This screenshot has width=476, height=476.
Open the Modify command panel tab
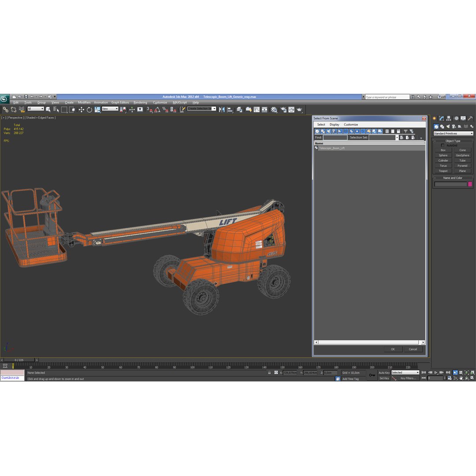(x=441, y=119)
